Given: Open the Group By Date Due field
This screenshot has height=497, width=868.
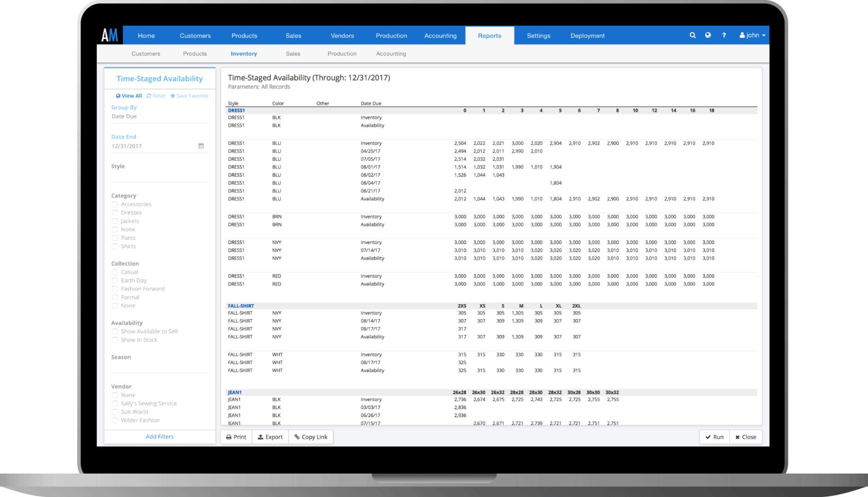Looking at the screenshot, I should click(x=160, y=116).
